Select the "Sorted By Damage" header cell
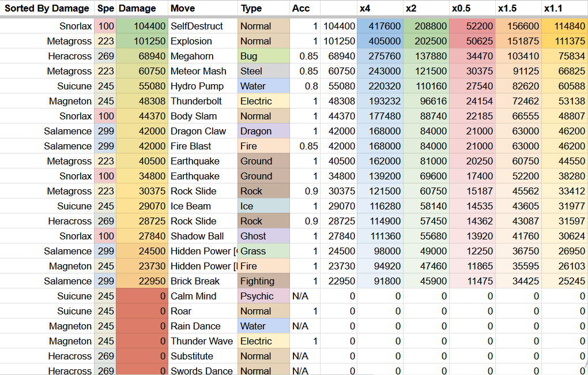 click(x=47, y=8)
